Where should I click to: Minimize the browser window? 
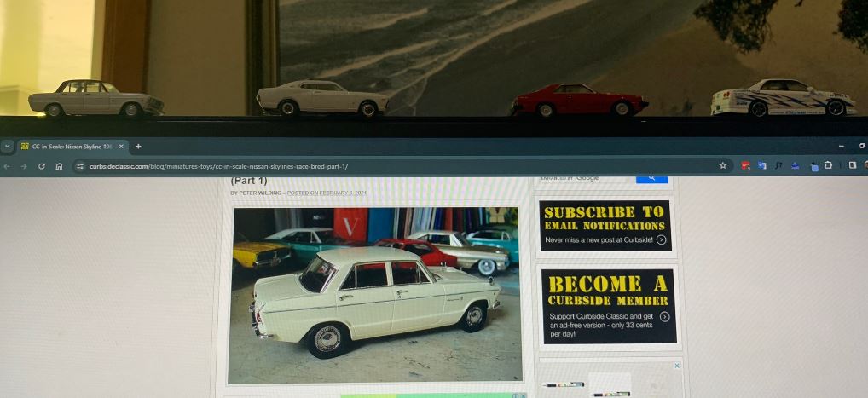tap(842, 146)
